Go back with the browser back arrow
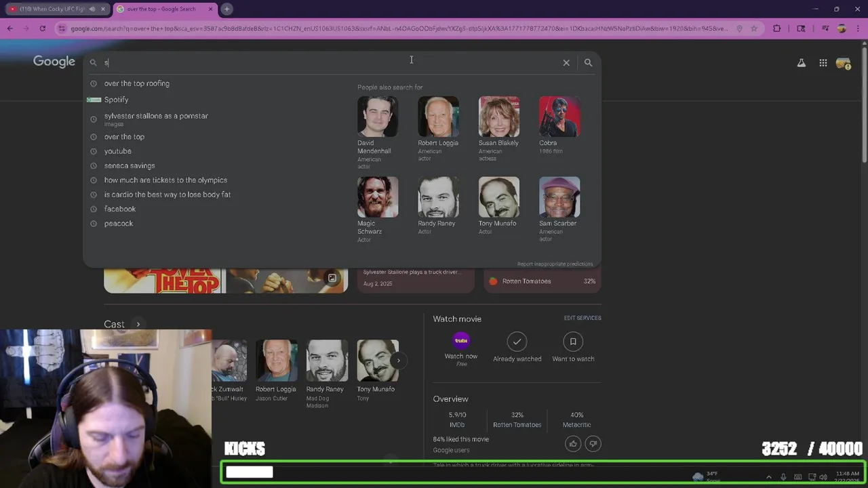Viewport: 868px width, 488px height. coord(9,28)
